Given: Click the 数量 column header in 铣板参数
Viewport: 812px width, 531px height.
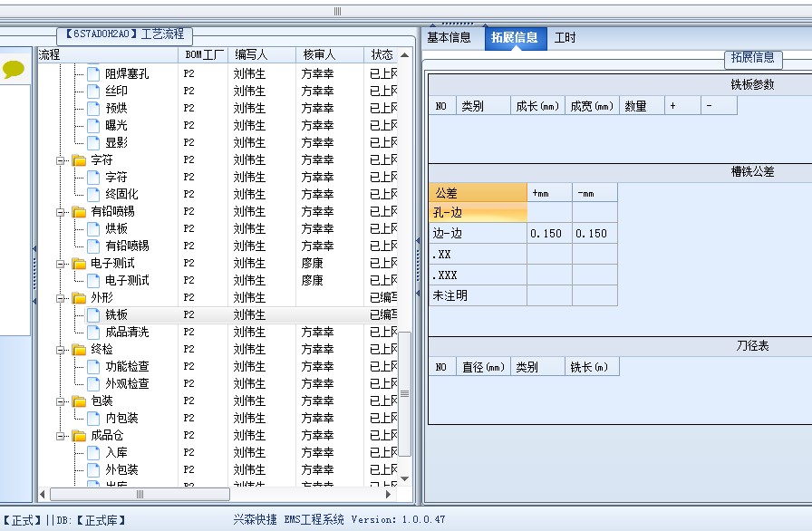Looking at the screenshot, I should coord(642,106).
